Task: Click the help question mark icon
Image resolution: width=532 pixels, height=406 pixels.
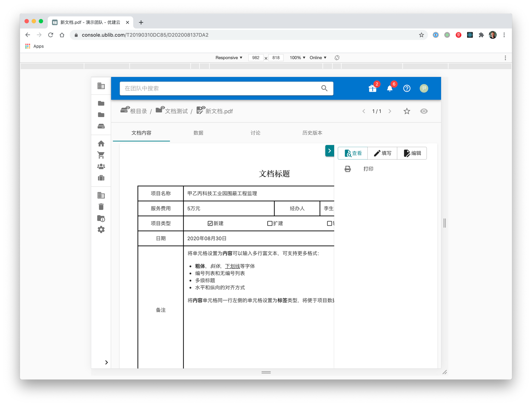Action: [407, 88]
